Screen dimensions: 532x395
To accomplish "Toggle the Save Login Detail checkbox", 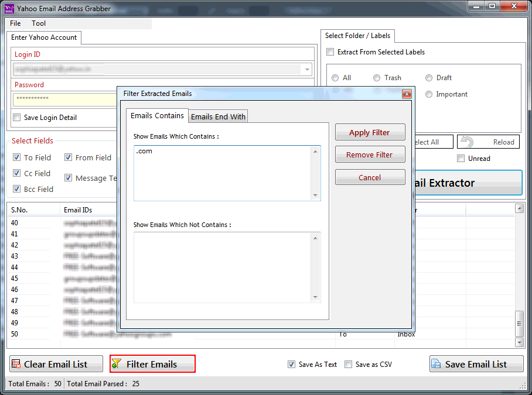I will 16,117.
